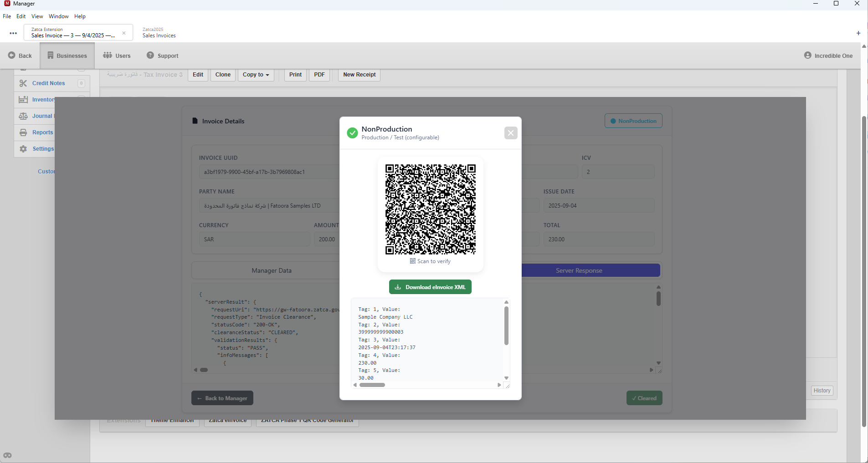Click the History button
Screen dimensions: 868x463
[822, 391]
